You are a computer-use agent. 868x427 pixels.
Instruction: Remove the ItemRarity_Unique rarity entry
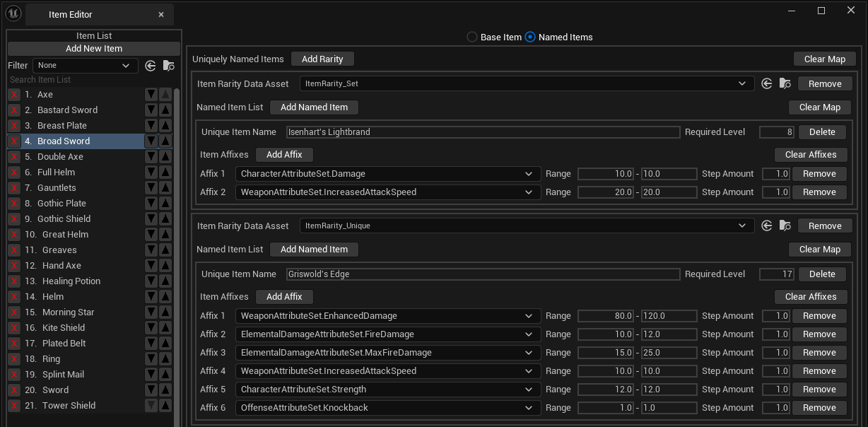click(x=825, y=226)
